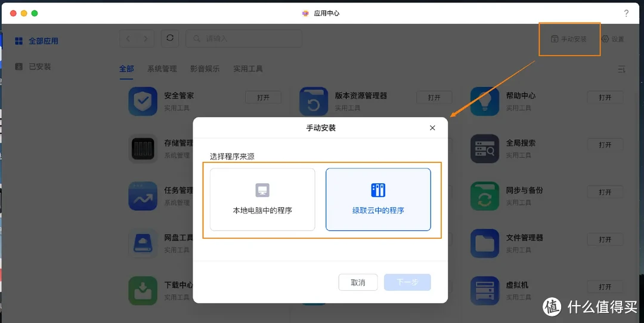Click the 全部应用 grid icon

(19, 41)
